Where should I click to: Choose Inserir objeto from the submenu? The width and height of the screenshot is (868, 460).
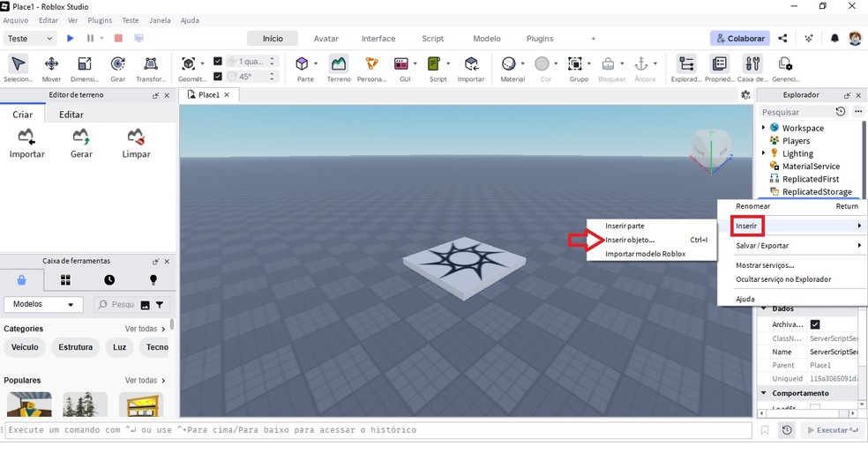pyautogui.click(x=630, y=240)
